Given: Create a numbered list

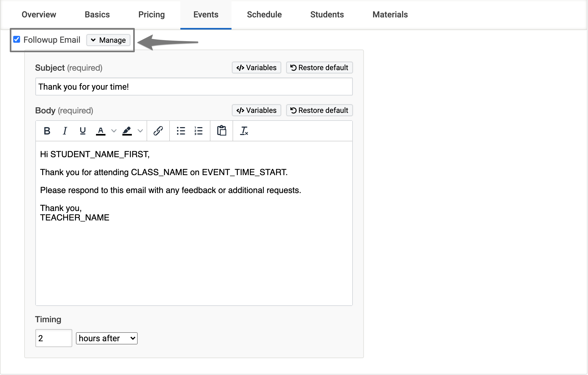Looking at the screenshot, I should (x=199, y=131).
